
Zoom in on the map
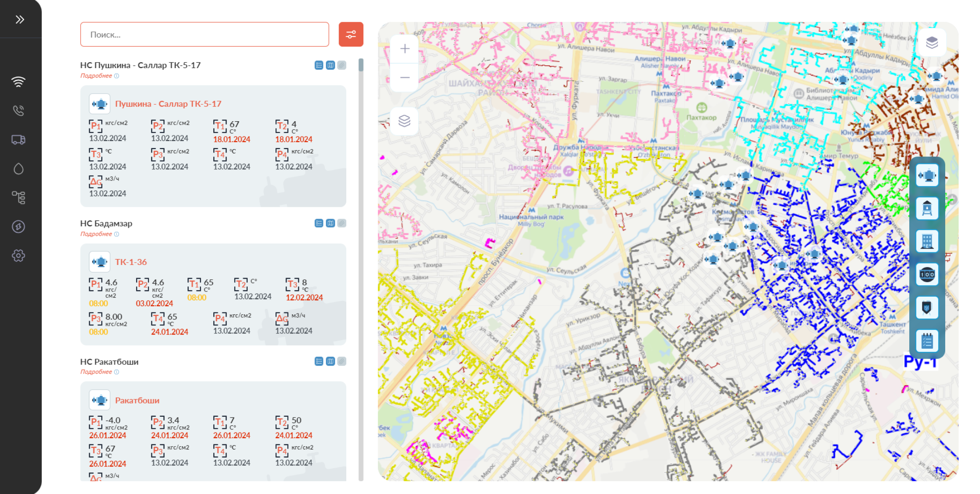[x=404, y=49]
